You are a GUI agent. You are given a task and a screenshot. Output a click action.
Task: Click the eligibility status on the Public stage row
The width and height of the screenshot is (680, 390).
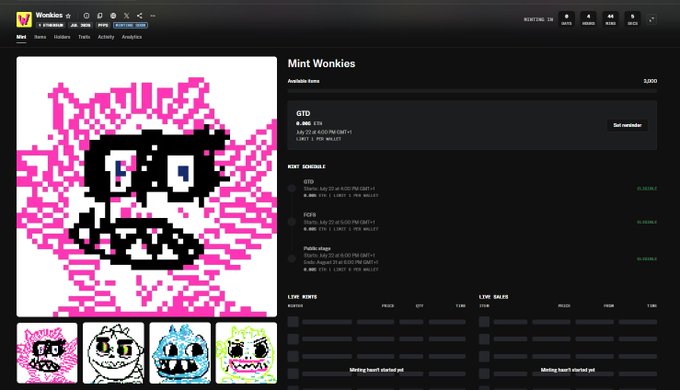[x=647, y=259]
